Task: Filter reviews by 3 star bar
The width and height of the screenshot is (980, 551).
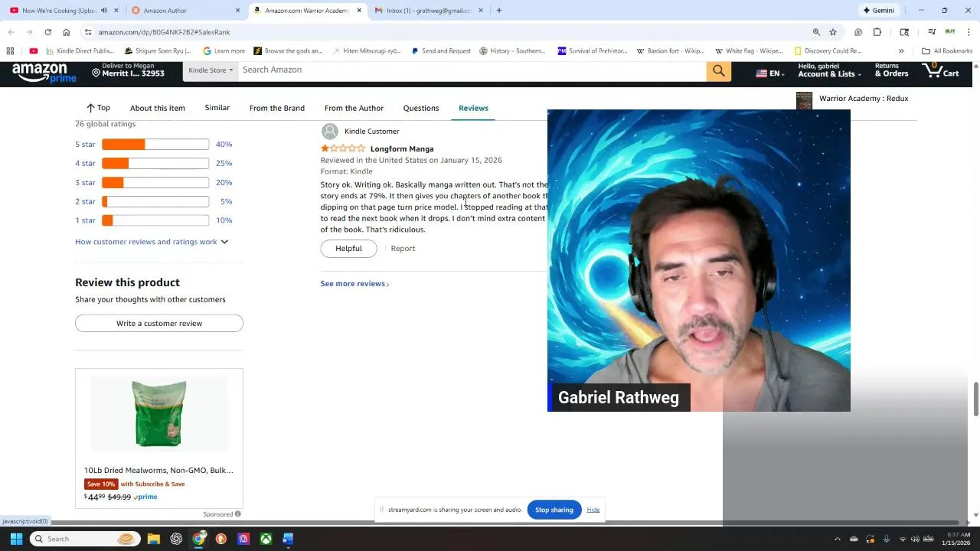Action: [155, 183]
